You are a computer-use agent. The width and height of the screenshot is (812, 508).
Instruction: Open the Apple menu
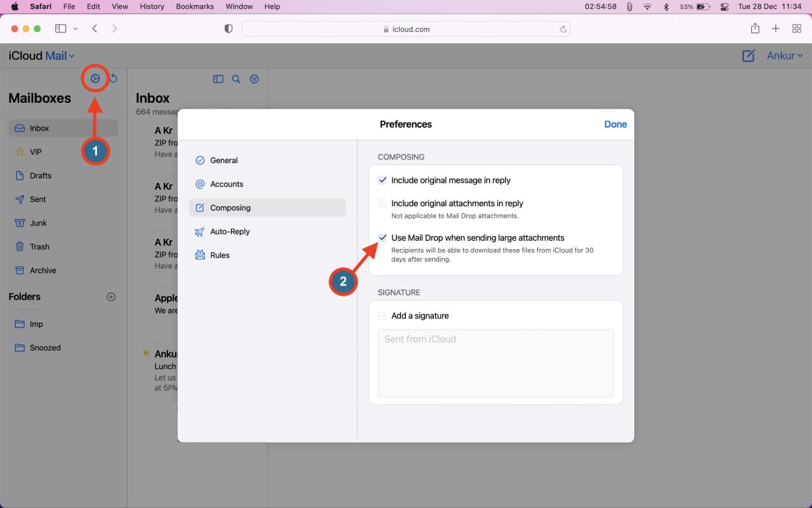[x=15, y=6]
